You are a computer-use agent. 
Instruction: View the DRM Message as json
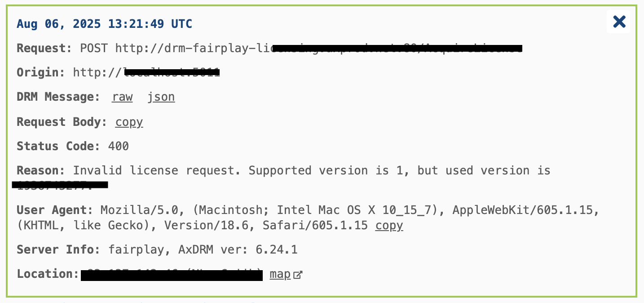coord(161,97)
